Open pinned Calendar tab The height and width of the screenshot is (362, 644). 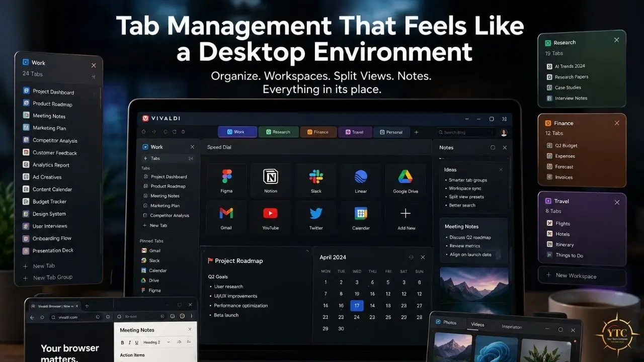(x=154, y=270)
